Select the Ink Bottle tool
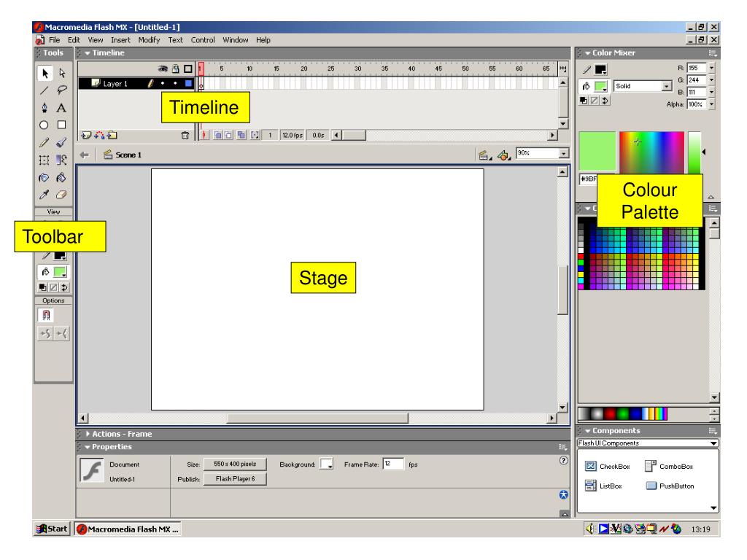This screenshot has height=560, width=747. pos(44,178)
